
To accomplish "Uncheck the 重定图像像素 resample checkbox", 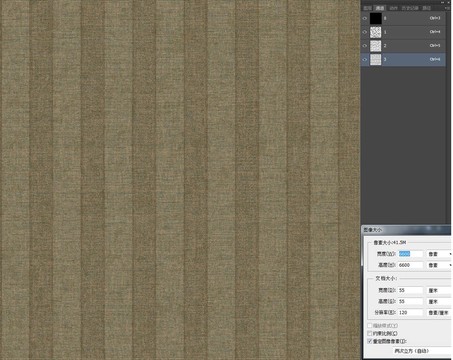I will [370, 341].
